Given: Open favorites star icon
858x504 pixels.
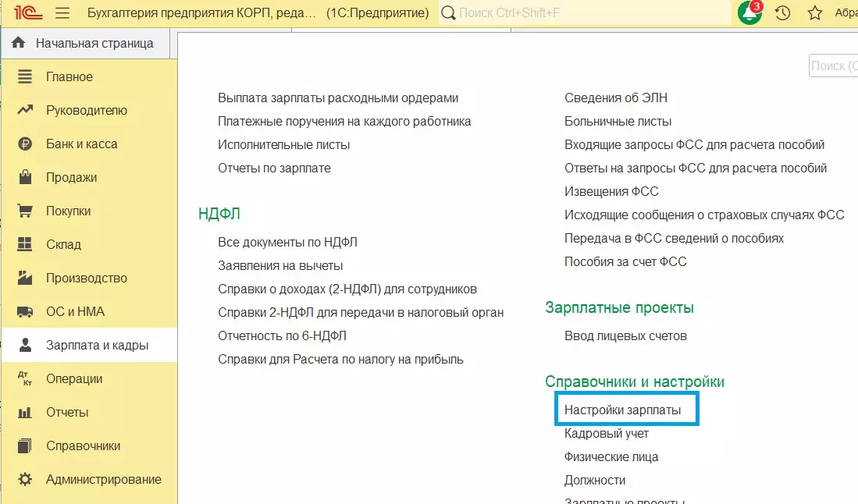Looking at the screenshot, I should pos(815,12).
